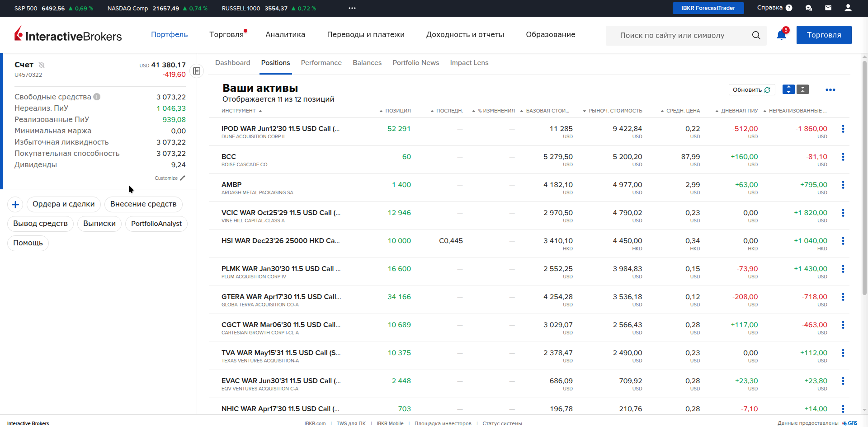Collapse the account sidebar panel
This screenshot has width=868, height=427.
tap(197, 71)
